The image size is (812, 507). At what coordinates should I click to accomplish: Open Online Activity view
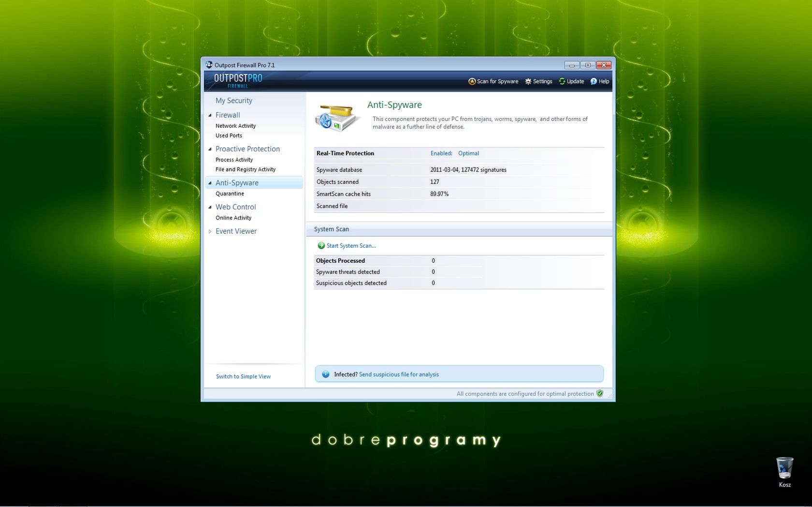(233, 218)
